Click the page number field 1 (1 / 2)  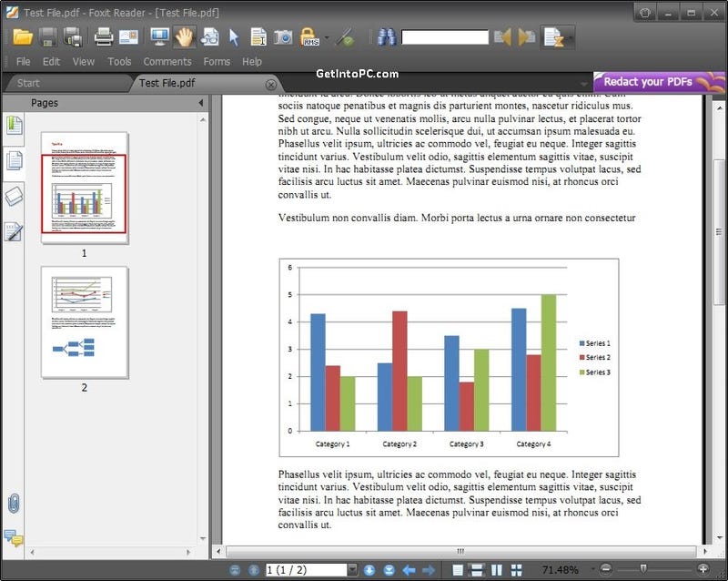click(306, 570)
